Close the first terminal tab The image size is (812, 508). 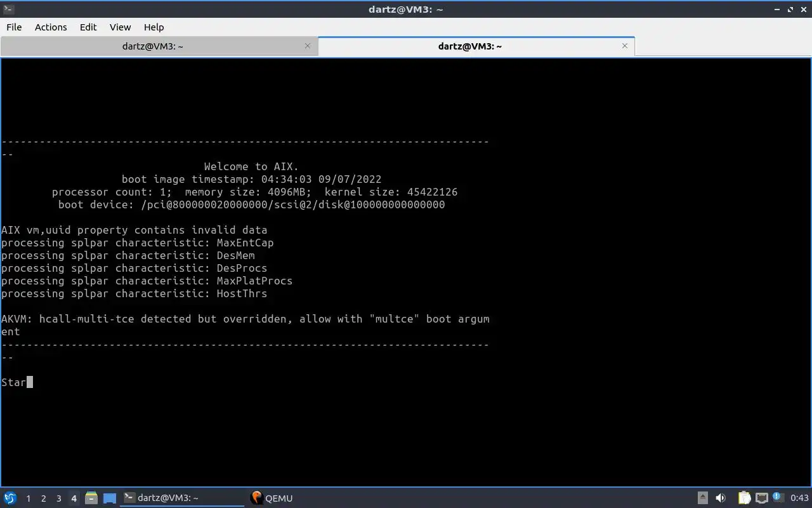(308, 46)
